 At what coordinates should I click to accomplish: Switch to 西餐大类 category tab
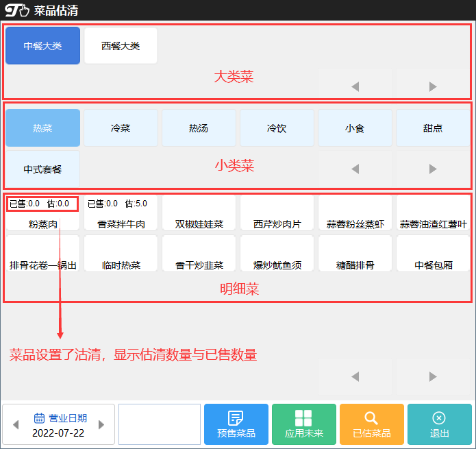pos(121,46)
